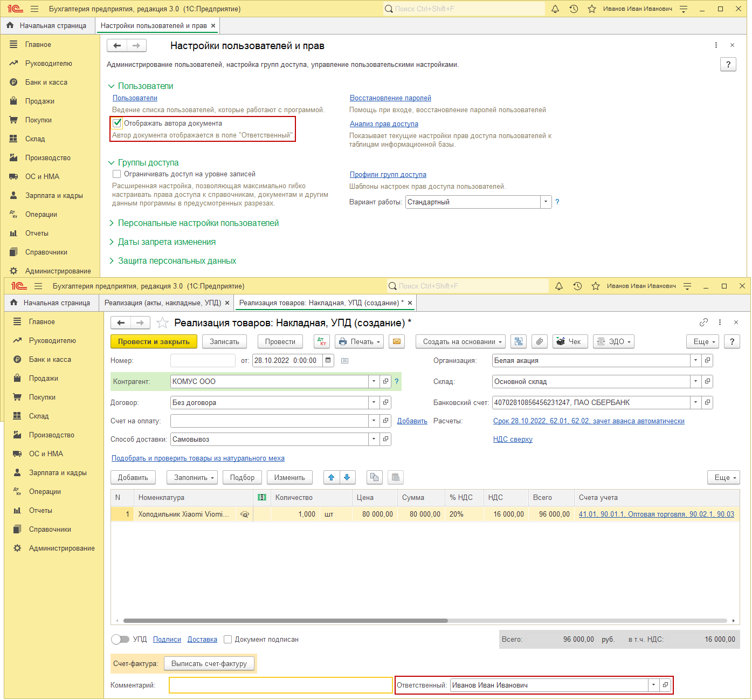752x700 pixels.
Task: Open Администрирование in sales document window sidebar
Action: (x=62, y=548)
